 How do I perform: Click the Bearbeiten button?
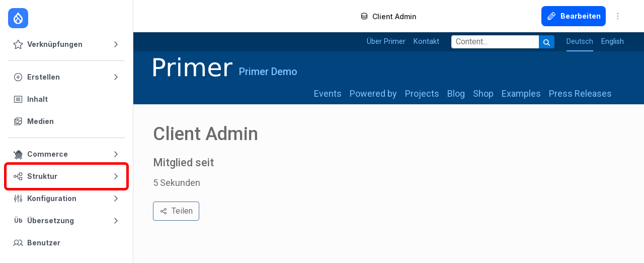pyautogui.click(x=574, y=16)
